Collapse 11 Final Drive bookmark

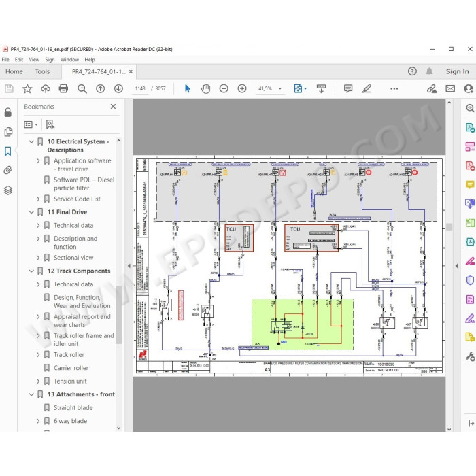(x=31, y=212)
